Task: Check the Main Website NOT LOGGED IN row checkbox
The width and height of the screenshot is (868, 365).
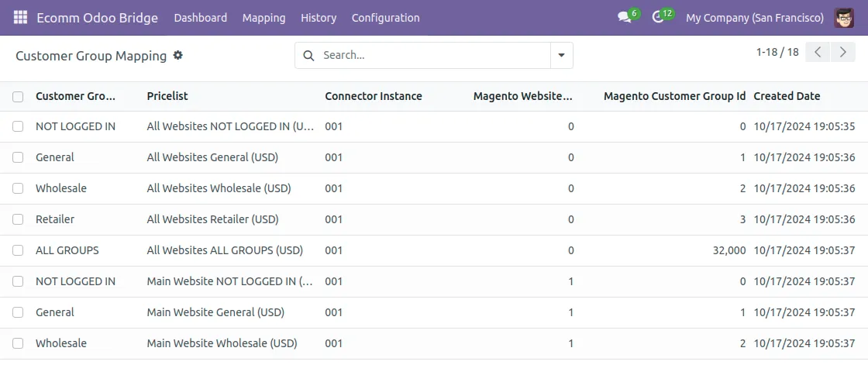Action: coord(18,281)
